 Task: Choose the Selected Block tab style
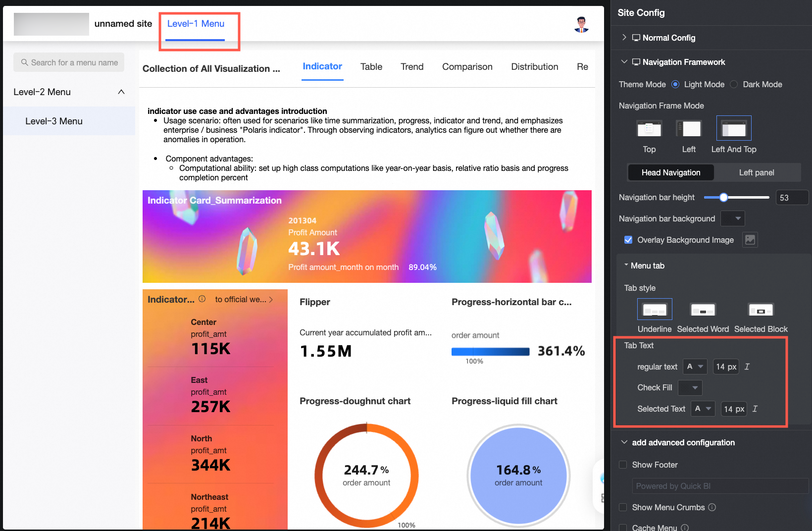[x=761, y=310]
